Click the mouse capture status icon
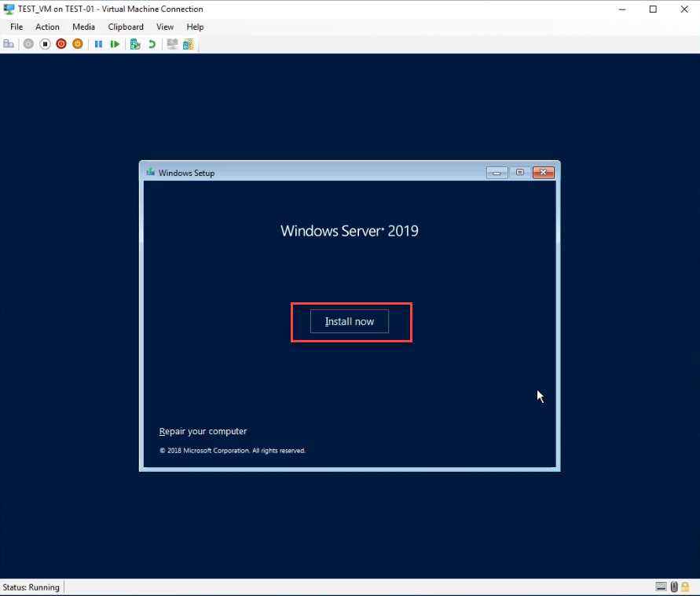 click(674, 587)
